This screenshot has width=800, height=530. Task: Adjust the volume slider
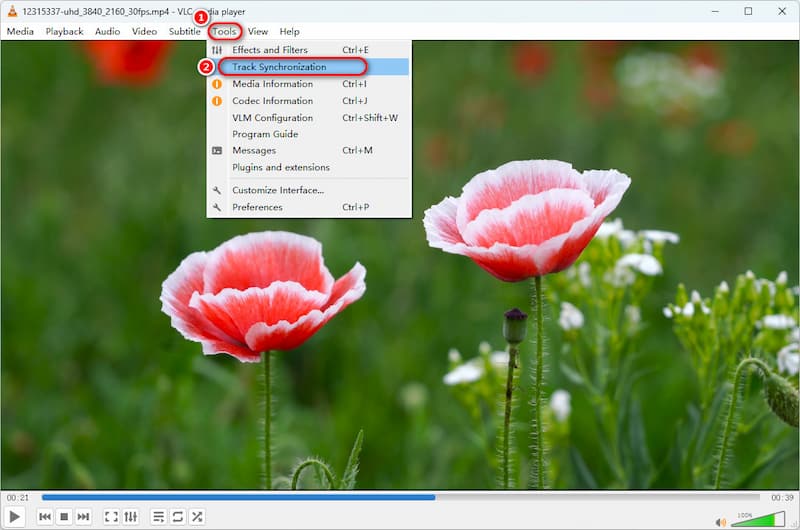(758, 519)
